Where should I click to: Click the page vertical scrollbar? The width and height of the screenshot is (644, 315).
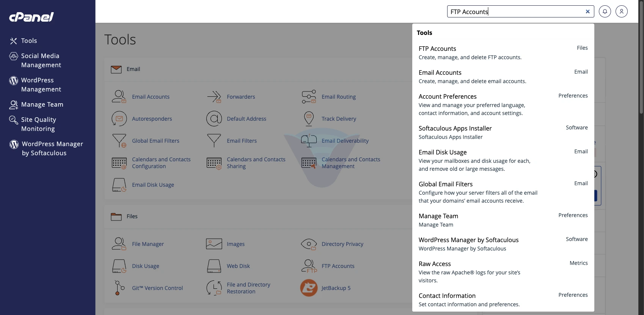point(641,57)
